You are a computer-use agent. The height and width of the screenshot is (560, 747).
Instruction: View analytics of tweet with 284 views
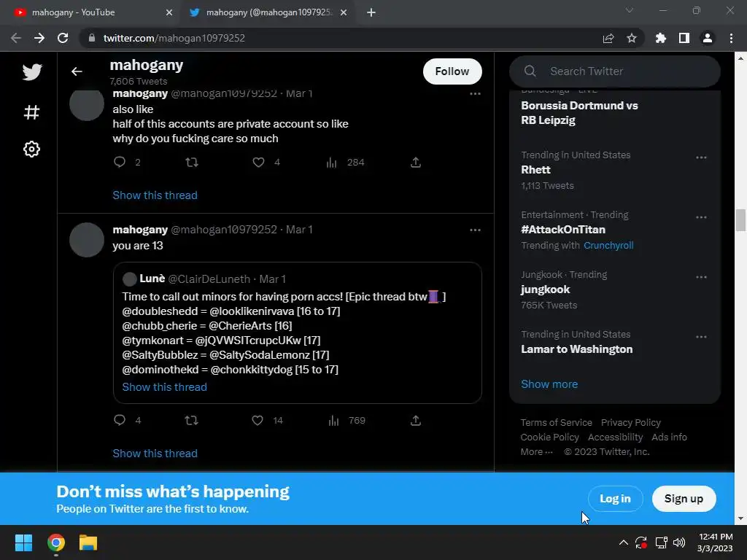pos(332,163)
